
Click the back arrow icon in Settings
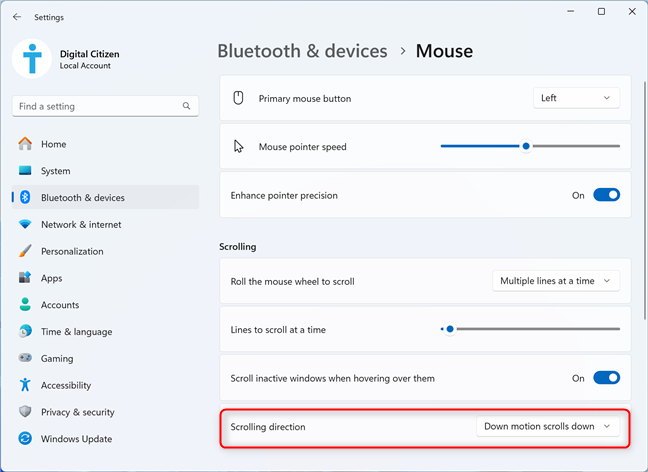click(x=17, y=17)
